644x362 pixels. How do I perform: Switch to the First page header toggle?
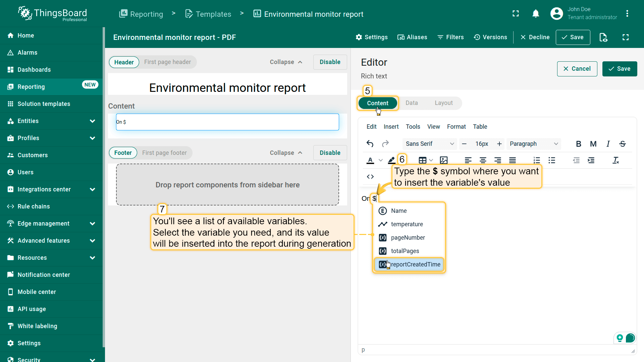pos(167,62)
